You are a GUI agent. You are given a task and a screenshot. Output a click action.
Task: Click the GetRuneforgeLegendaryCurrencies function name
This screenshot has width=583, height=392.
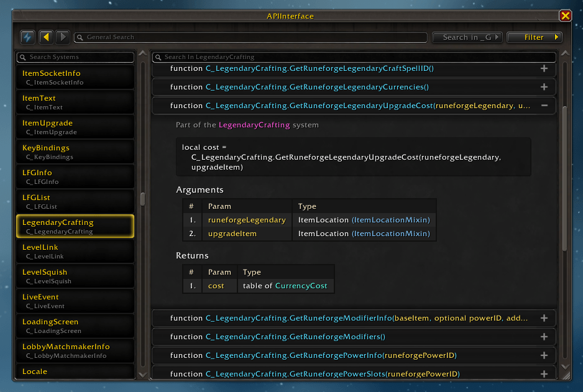[x=317, y=87]
